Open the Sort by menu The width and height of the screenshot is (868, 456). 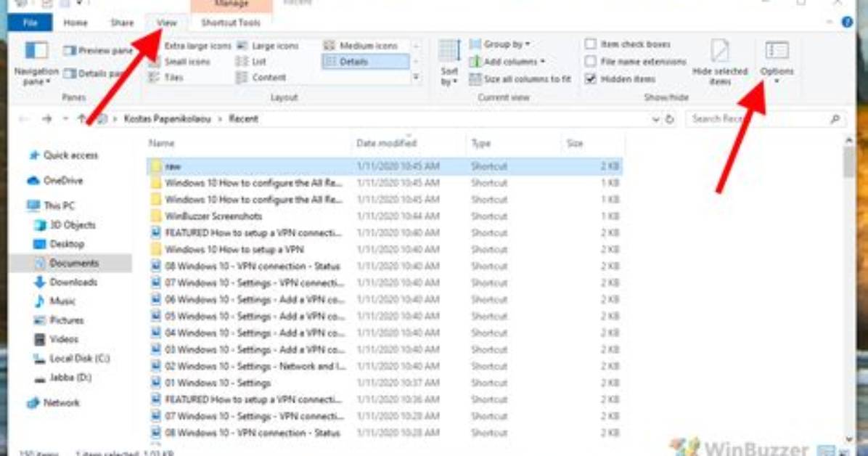point(449,62)
